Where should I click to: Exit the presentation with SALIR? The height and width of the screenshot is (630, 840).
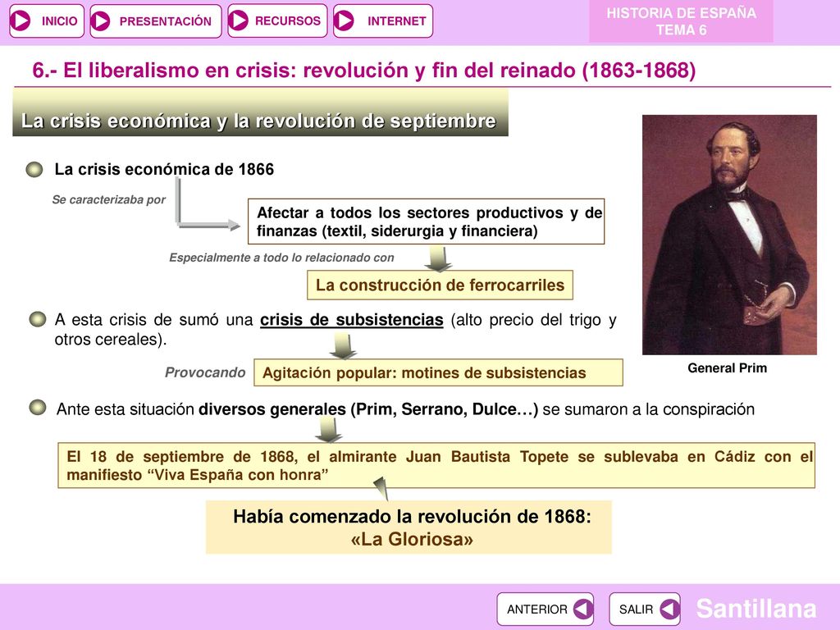[645, 609]
